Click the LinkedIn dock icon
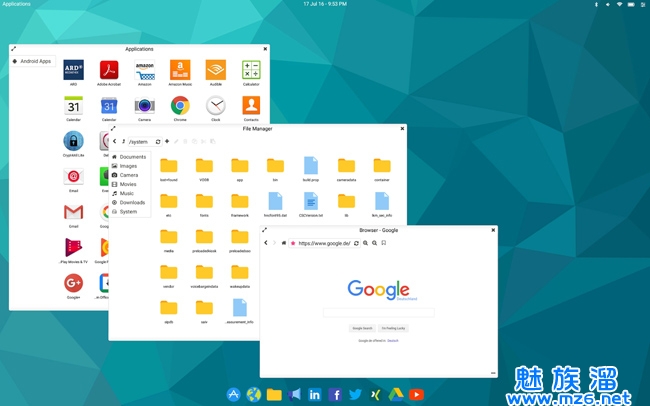650x406 pixels. (x=315, y=395)
